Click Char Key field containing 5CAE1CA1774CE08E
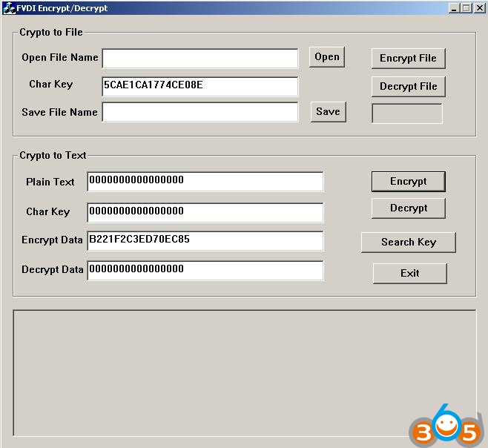This screenshot has width=488, height=448. point(200,87)
